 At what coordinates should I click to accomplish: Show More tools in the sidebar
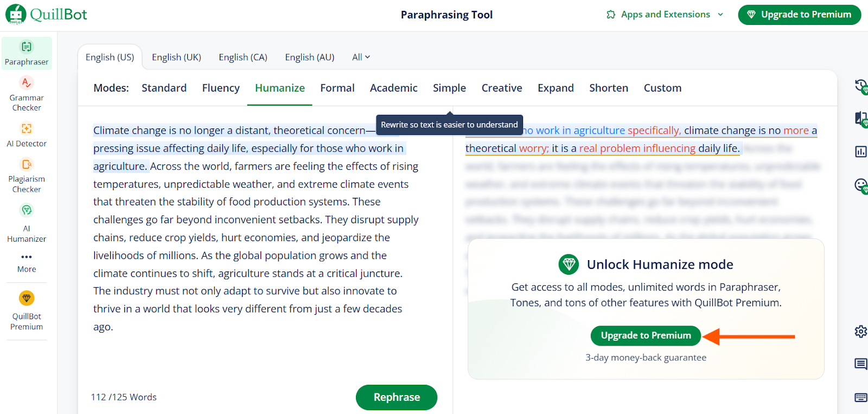tap(27, 263)
